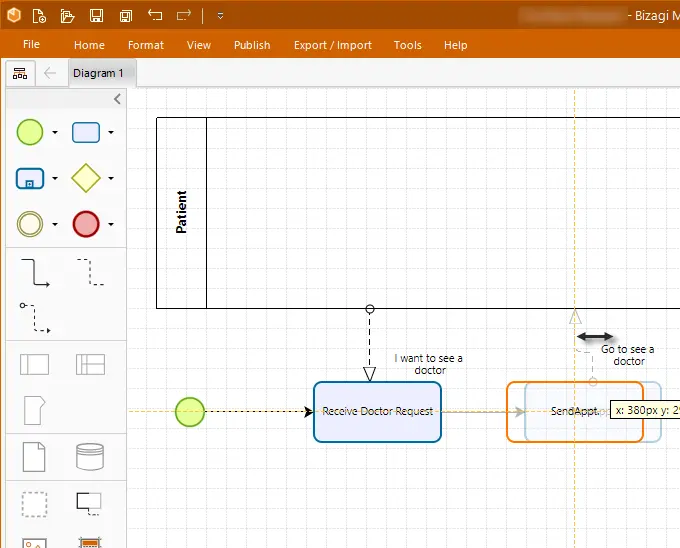Expand the Sub-process type dropdown
This screenshot has height=548, width=680.
pos(55,178)
